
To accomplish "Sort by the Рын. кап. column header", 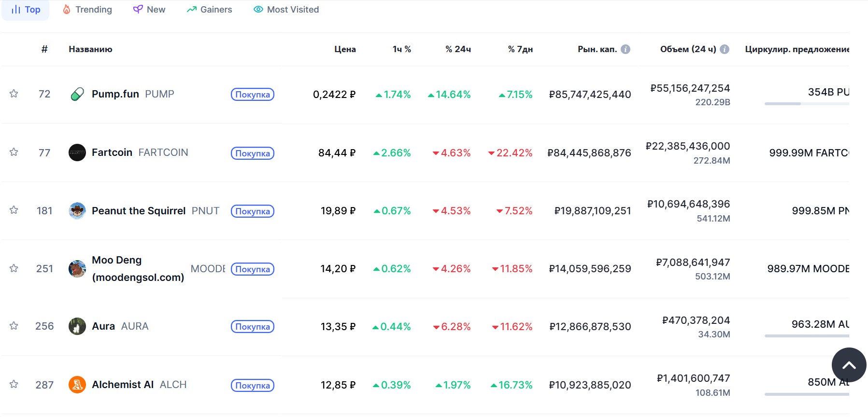I will (x=597, y=49).
